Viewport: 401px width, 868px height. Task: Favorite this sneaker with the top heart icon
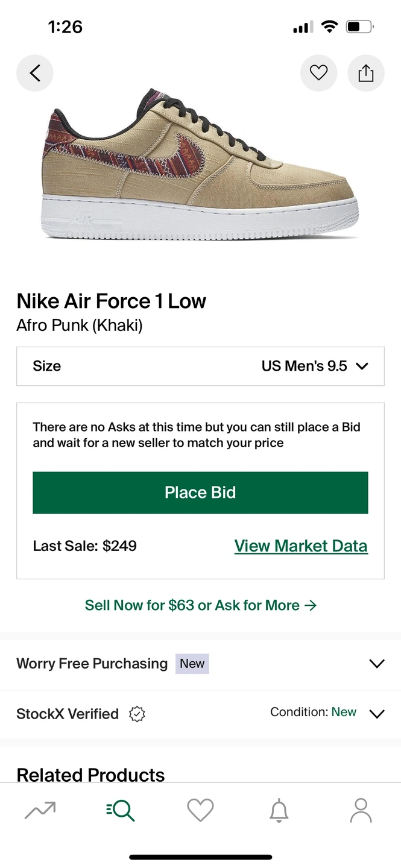pos(318,73)
